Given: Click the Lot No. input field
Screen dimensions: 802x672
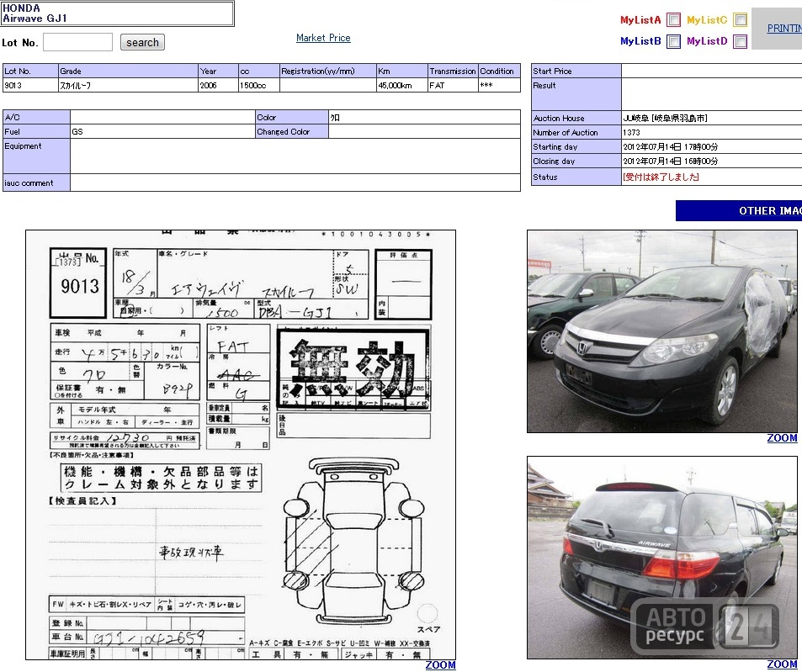Looking at the screenshot, I should (77, 42).
